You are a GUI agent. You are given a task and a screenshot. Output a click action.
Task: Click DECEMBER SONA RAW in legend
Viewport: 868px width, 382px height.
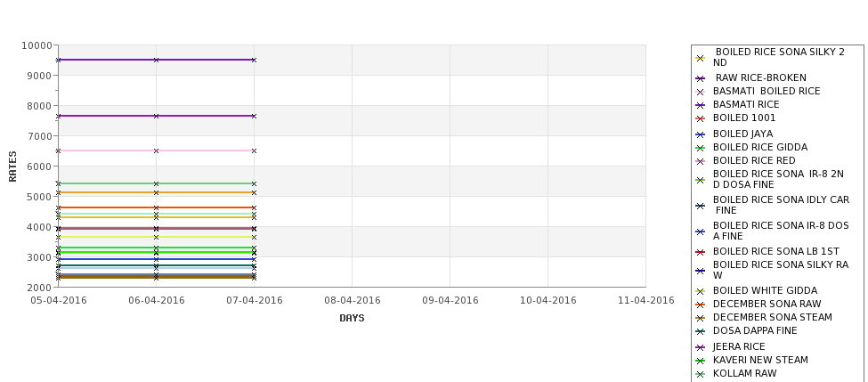coord(767,304)
